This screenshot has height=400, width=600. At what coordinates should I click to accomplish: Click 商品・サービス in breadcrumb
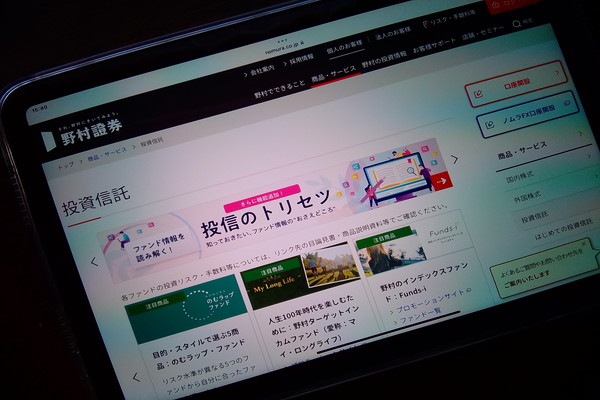(107, 154)
